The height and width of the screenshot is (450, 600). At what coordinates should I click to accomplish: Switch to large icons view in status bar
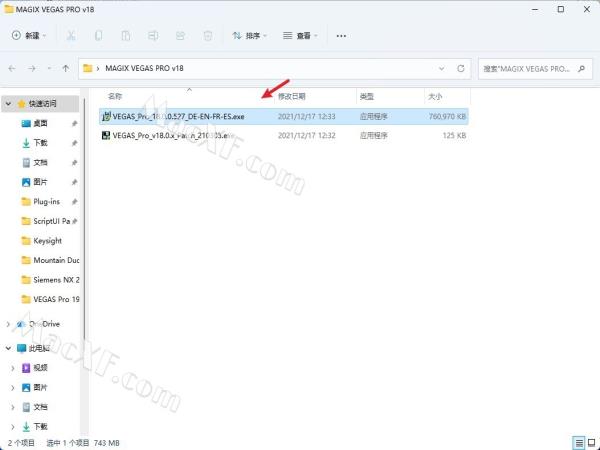point(591,443)
